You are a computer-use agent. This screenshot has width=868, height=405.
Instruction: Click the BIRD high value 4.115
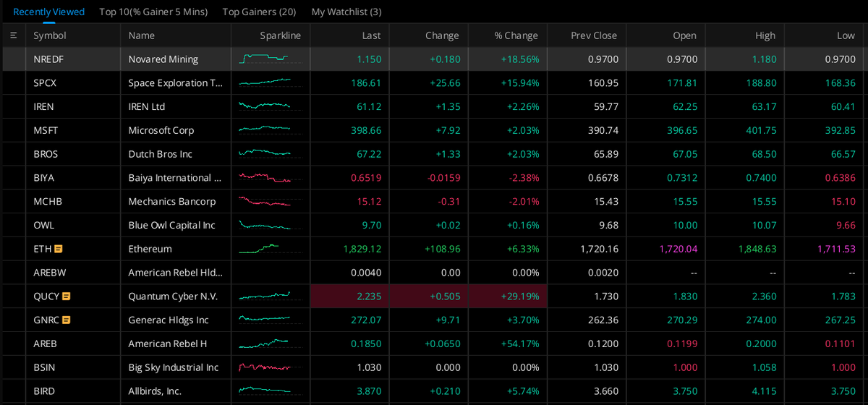(x=764, y=391)
